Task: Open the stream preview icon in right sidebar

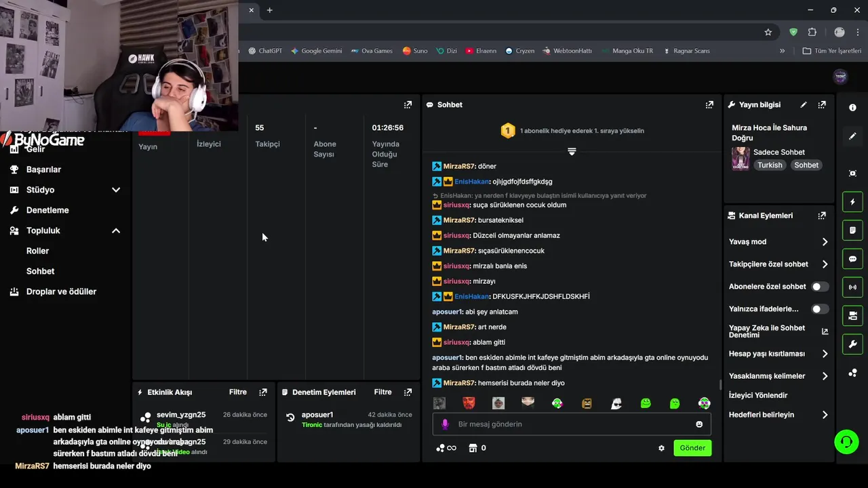Action: (x=852, y=174)
